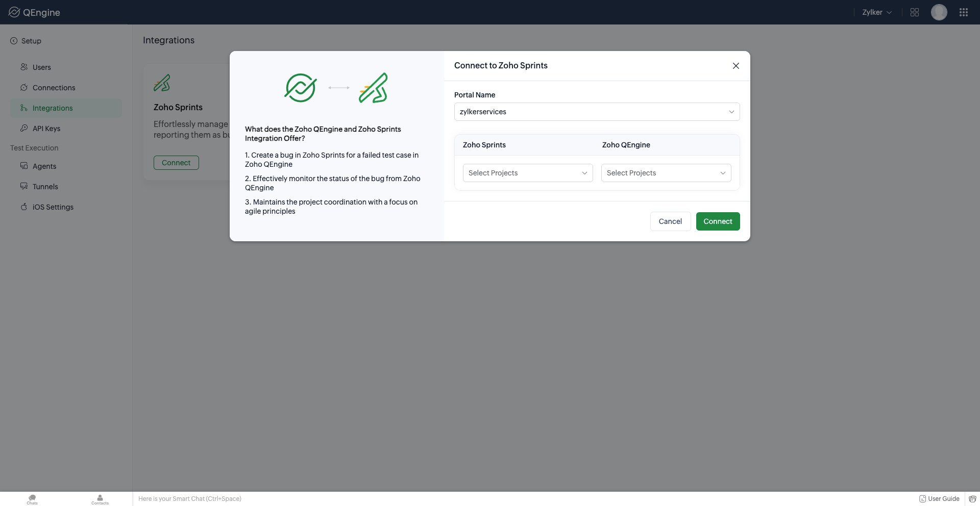Click the QEngine logo icon
Image resolution: width=980 pixels, height=506 pixels.
(x=14, y=12)
